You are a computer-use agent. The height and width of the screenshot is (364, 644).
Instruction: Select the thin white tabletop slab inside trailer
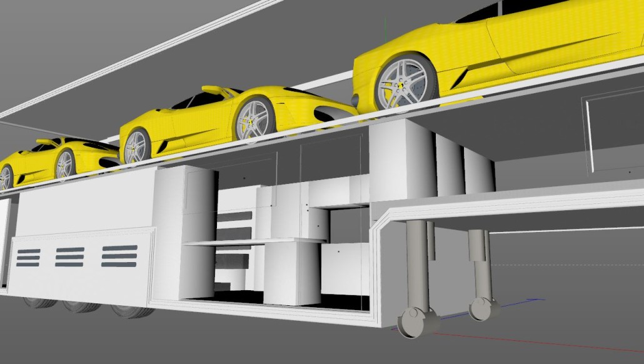254,243
